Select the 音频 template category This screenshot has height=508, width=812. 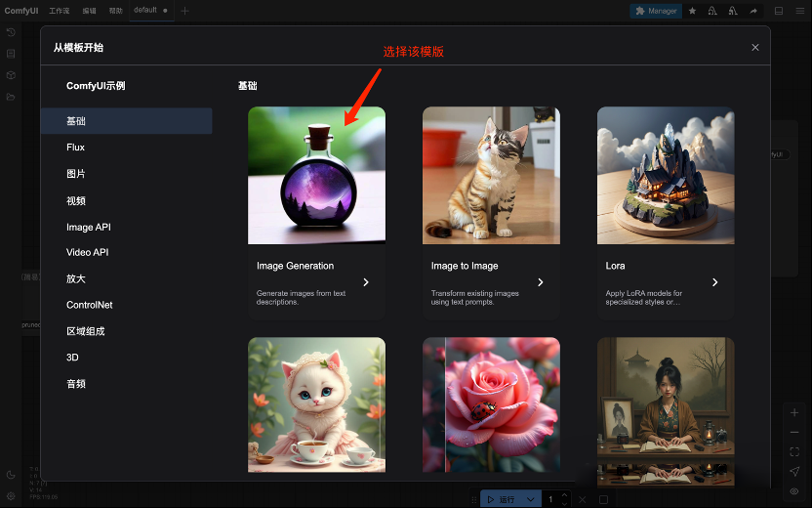tap(126, 384)
